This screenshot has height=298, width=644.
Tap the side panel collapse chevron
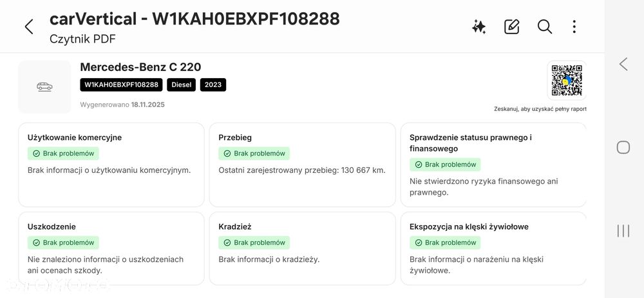click(623, 64)
